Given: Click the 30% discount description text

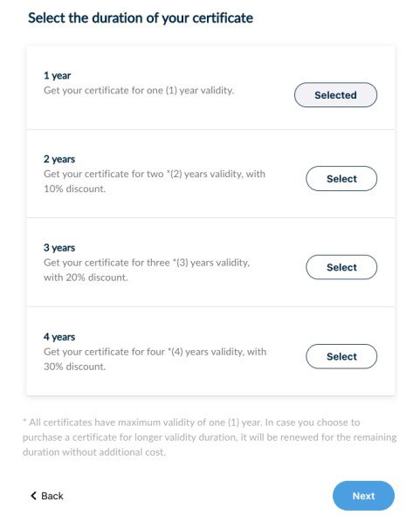Looking at the screenshot, I should pos(155,359).
